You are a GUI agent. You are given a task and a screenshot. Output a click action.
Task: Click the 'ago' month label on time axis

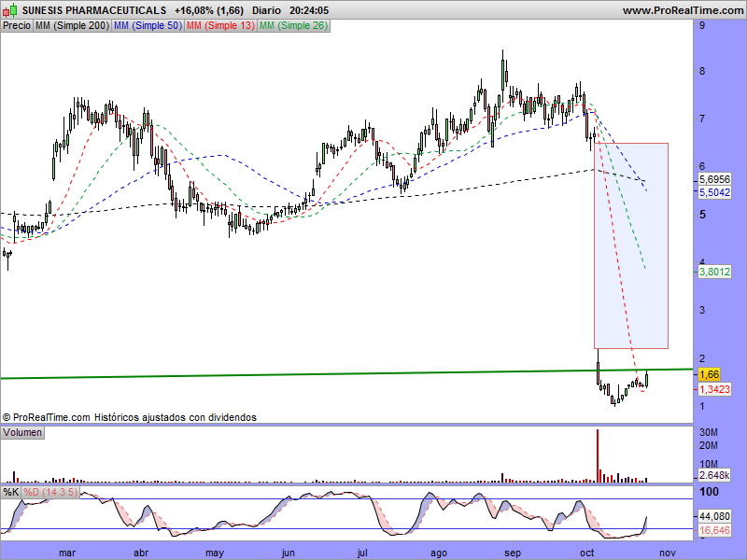pyautogui.click(x=439, y=553)
